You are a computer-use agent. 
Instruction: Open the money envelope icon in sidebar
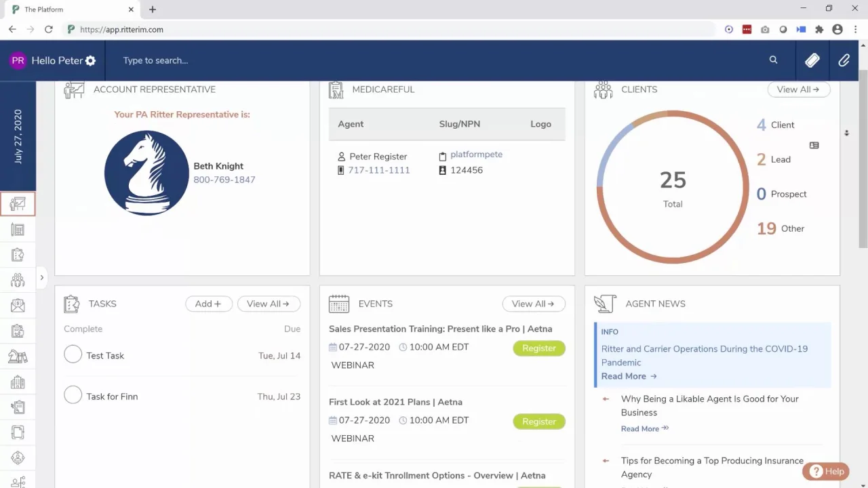point(18,306)
